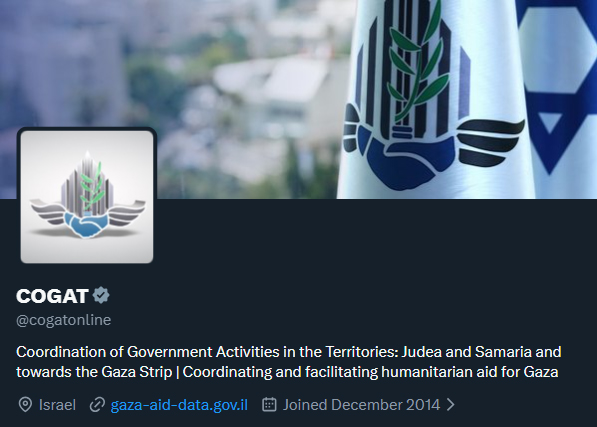The height and width of the screenshot is (427, 597).
Task: Click the COGAT display name
Action: pyautogui.click(x=52, y=296)
